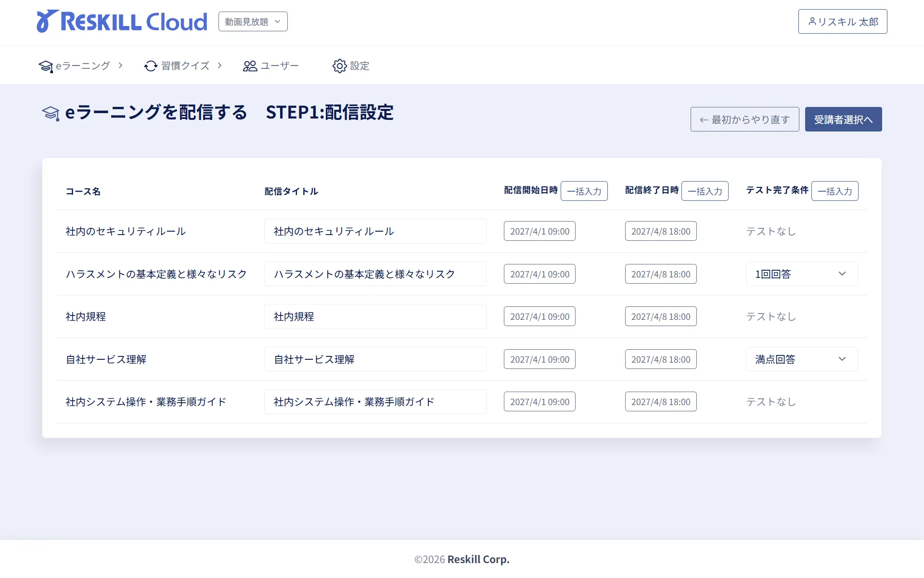Edit 配信タイトル field for 自社サービス理解

(375, 359)
